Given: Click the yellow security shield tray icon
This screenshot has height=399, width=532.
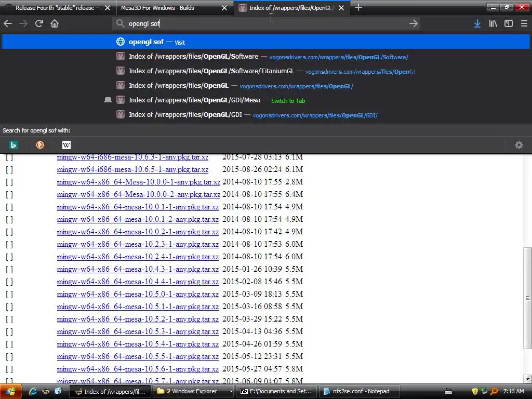Looking at the screenshot, I should pyautogui.click(x=475, y=391).
